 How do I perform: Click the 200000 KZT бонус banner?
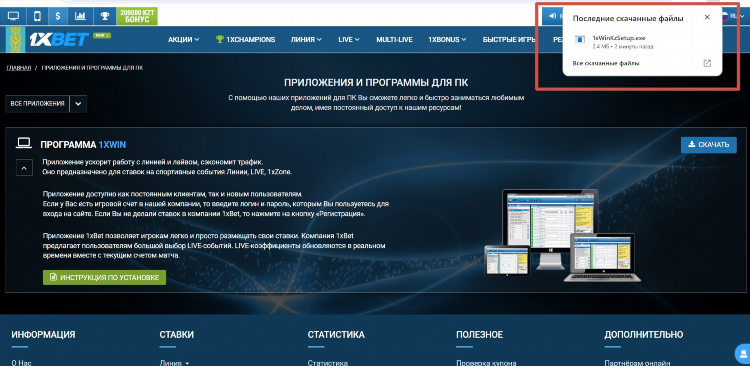[x=137, y=16]
